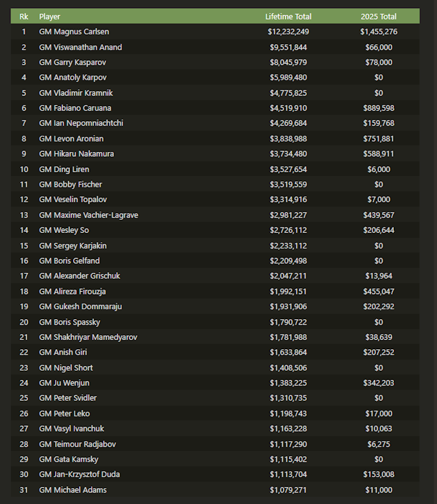Open GM Viswanathan Anand's player link
The height and width of the screenshot is (504, 437).
click(x=80, y=47)
